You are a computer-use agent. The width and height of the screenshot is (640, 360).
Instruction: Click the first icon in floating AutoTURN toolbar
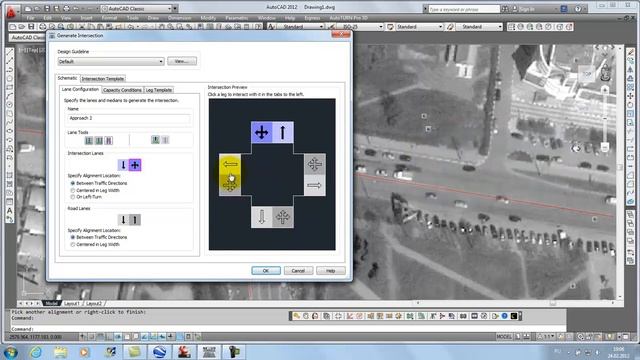pos(297,316)
